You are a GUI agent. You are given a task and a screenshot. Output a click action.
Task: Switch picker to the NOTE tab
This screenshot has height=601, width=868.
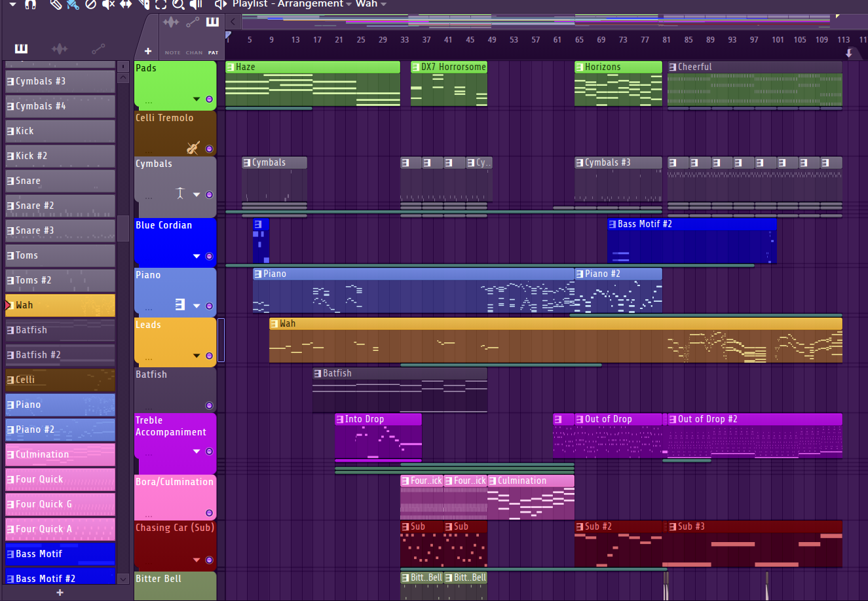[x=172, y=52]
